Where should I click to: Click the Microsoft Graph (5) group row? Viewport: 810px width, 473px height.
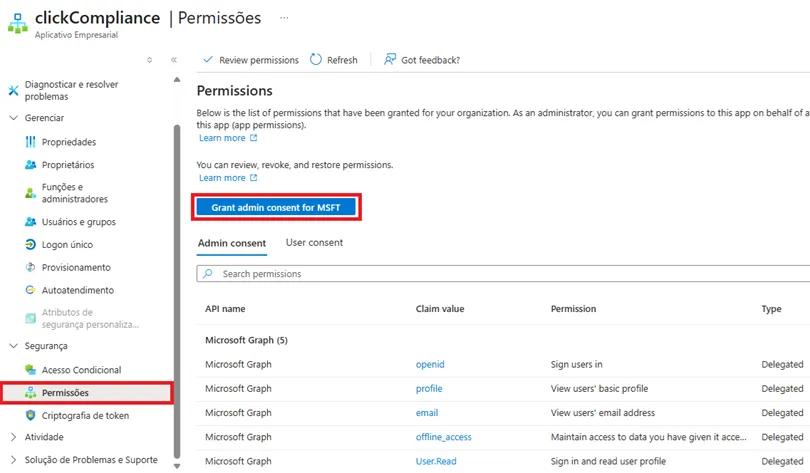click(x=246, y=340)
